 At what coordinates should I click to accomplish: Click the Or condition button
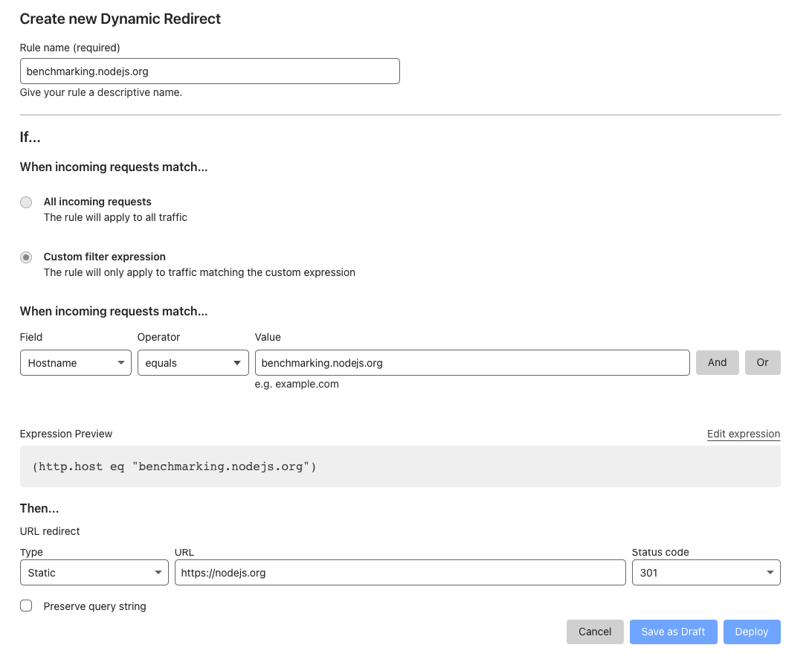pyautogui.click(x=762, y=363)
